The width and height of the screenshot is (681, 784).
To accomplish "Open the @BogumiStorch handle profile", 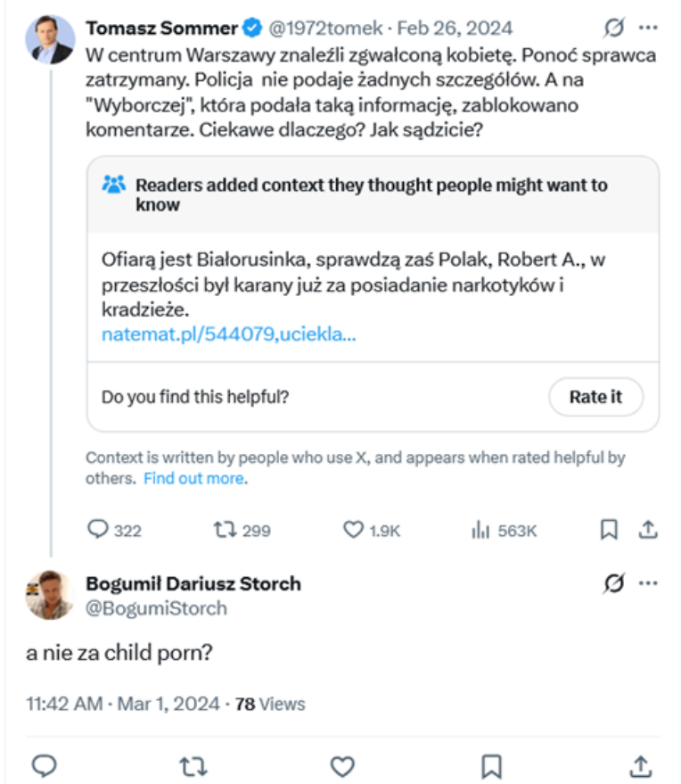I will [x=156, y=608].
